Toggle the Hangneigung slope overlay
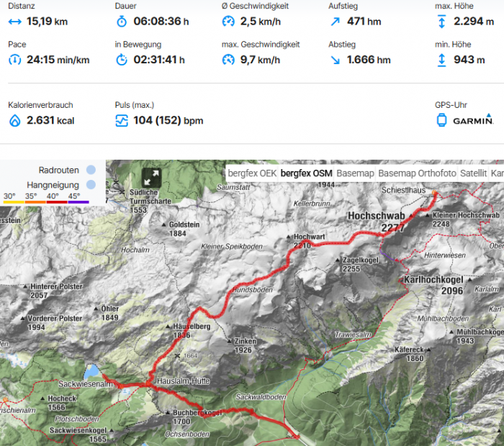This screenshot has height=446, width=504. (91, 185)
